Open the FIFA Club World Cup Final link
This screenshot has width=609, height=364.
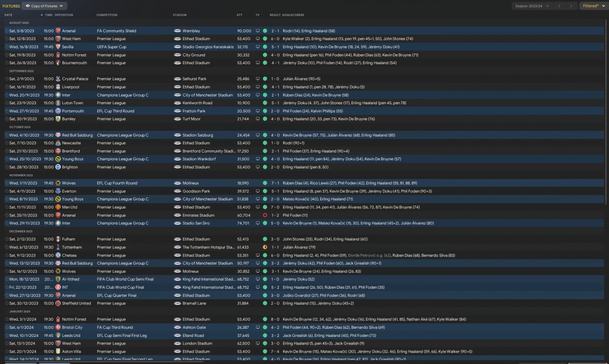click(120, 287)
